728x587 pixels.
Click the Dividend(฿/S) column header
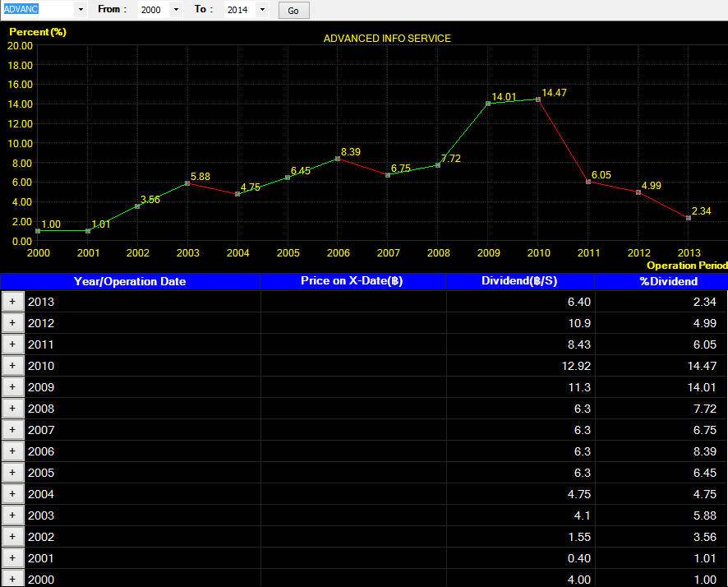(520, 281)
